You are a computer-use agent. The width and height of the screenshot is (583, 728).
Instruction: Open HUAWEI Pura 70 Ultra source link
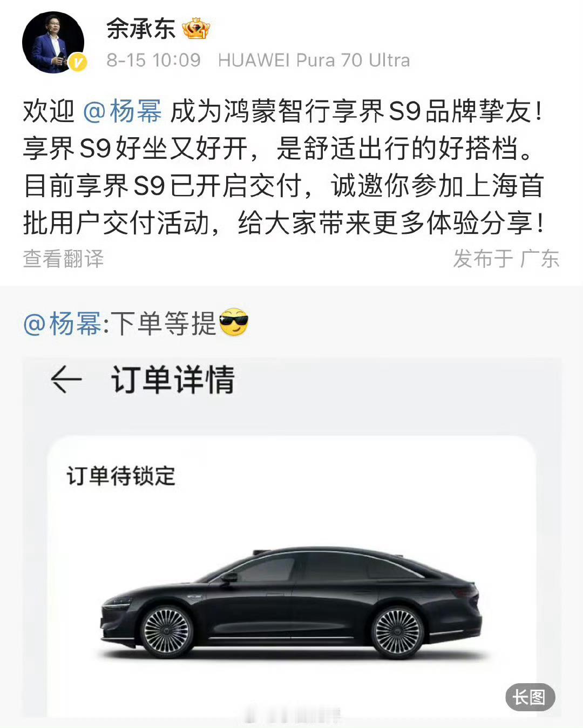tap(314, 60)
